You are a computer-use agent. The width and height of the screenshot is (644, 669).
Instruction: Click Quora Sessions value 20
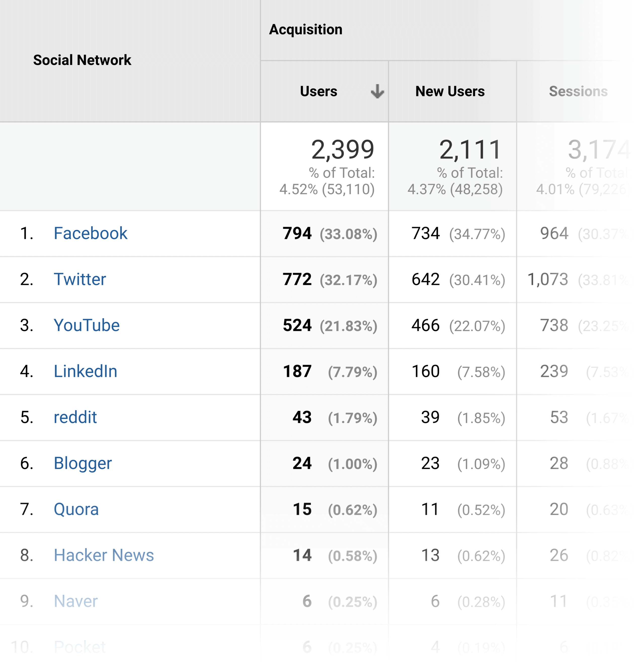coord(559,509)
